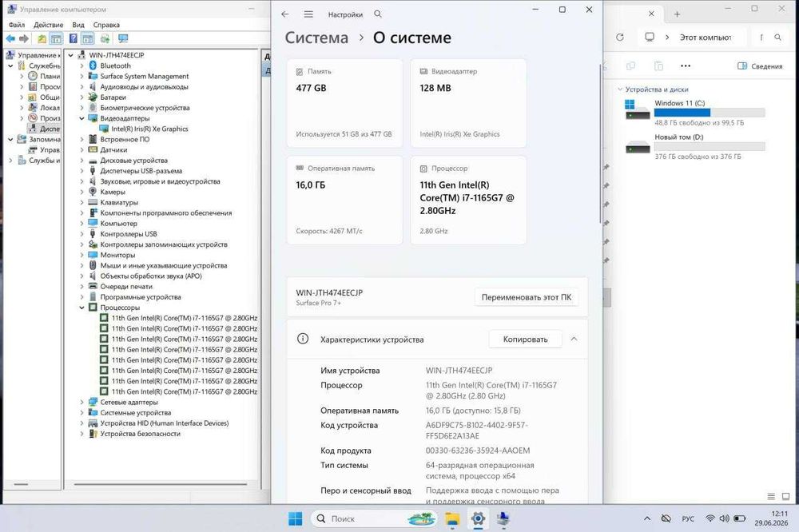Viewport: 799px width, 532px height.
Task: Click the РУС language indicator
Action: pyautogui.click(x=688, y=518)
